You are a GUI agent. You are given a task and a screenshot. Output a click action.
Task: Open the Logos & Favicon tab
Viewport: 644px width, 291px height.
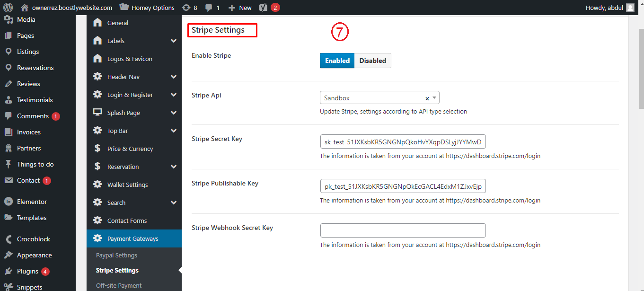pyautogui.click(x=130, y=59)
